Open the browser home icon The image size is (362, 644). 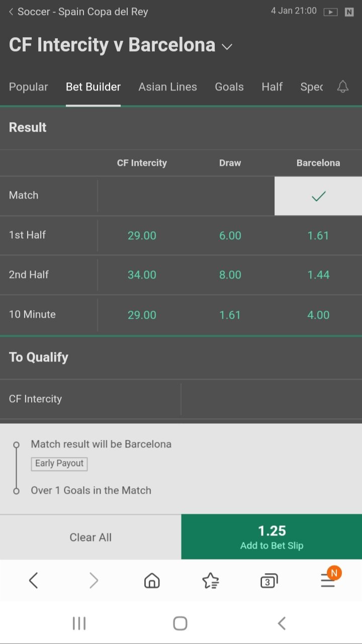click(152, 581)
